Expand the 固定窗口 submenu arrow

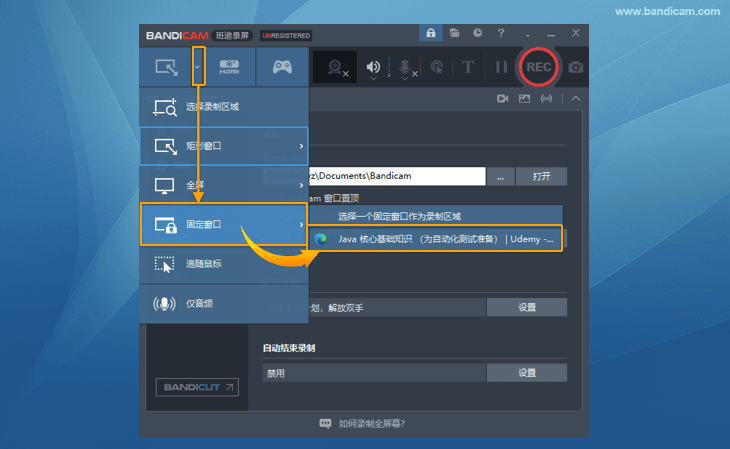301,224
